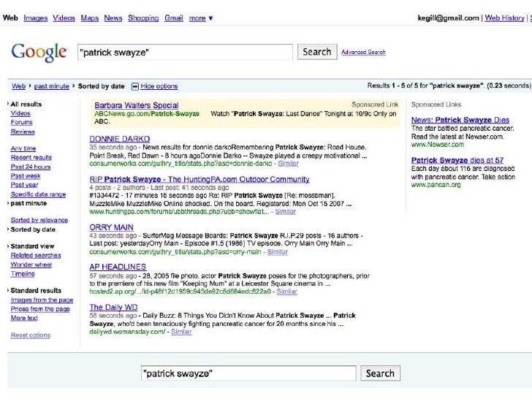Image resolution: width=532 pixels, height=399 pixels.
Task: Click Reset options
Action: pos(31,335)
